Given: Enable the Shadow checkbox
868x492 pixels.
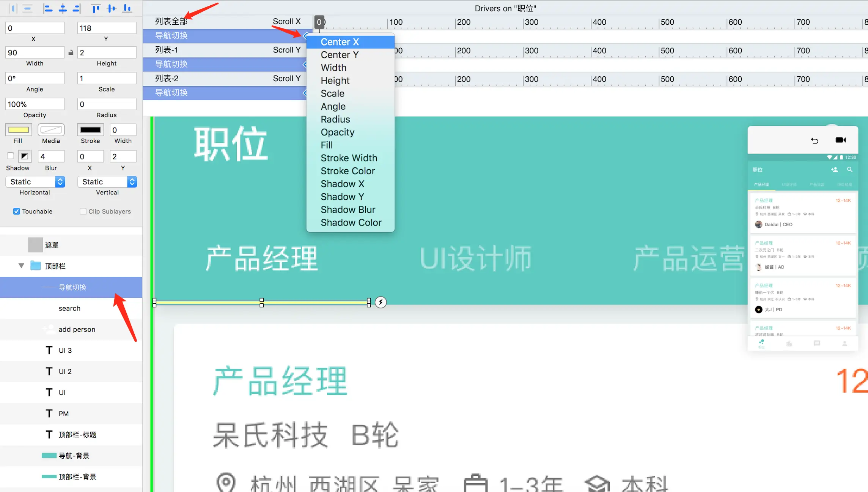Looking at the screenshot, I should [11, 156].
